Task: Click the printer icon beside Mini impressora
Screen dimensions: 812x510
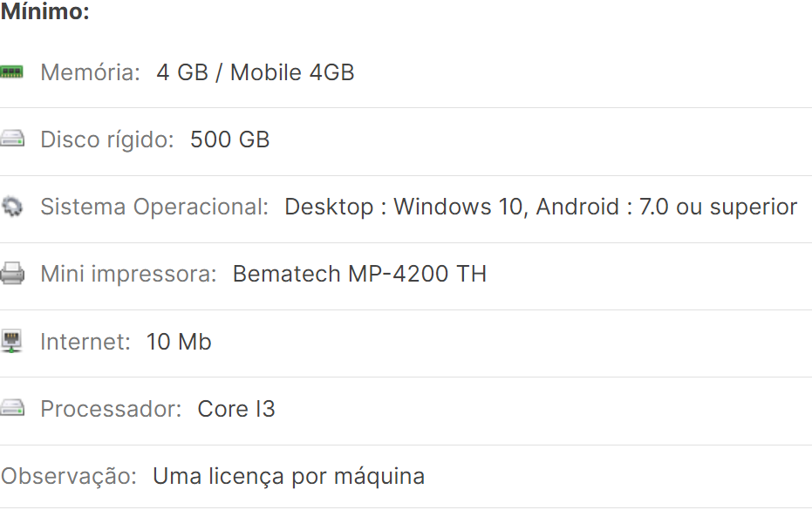Action: [12, 274]
